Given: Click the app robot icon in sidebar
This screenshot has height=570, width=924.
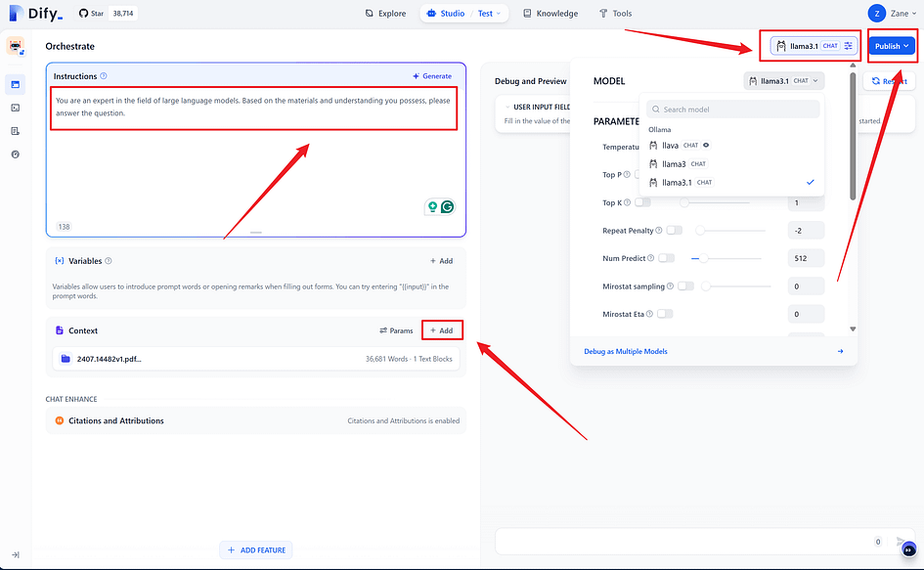Looking at the screenshot, I should [16, 46].
